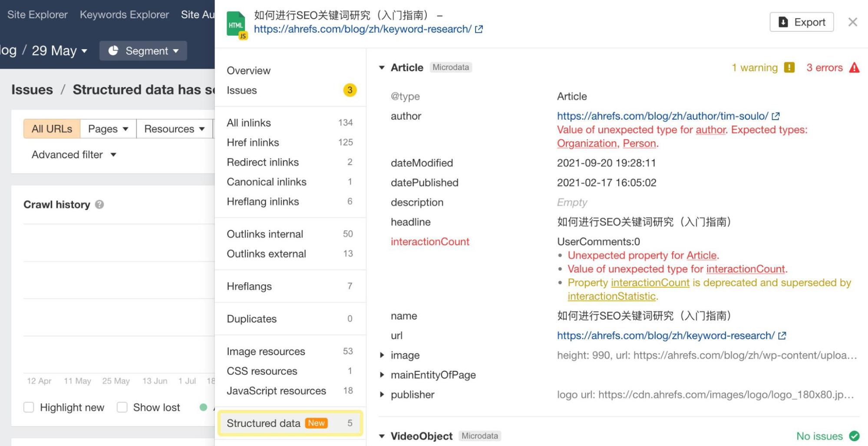Click the Export button
This screenshot has height=446, width=868.
point(801,22)
